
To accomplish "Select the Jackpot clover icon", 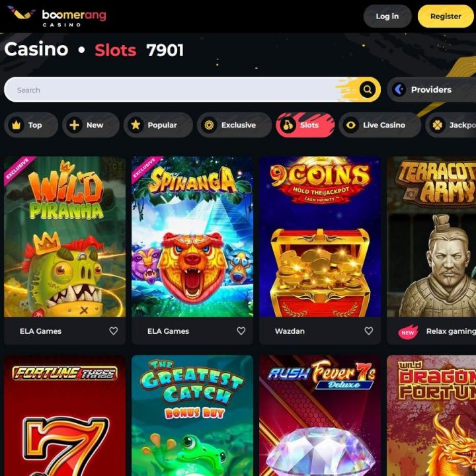I will [438, 125].
